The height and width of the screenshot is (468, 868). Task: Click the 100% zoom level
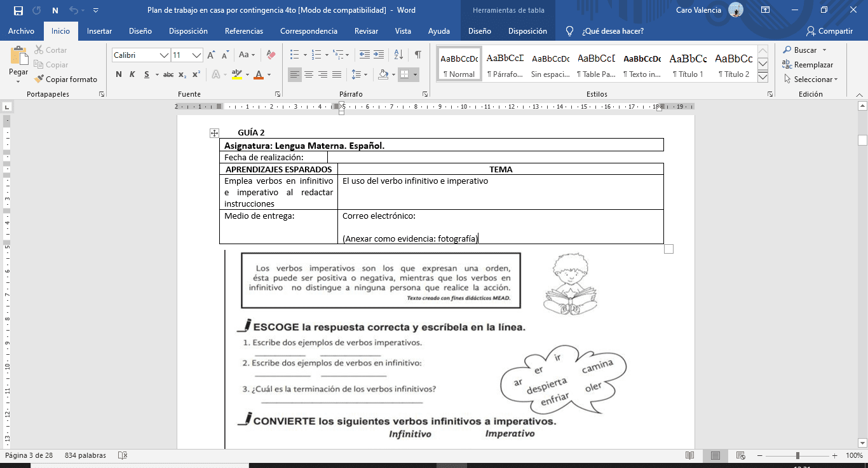pyautogui.click(x=854, y=455)
